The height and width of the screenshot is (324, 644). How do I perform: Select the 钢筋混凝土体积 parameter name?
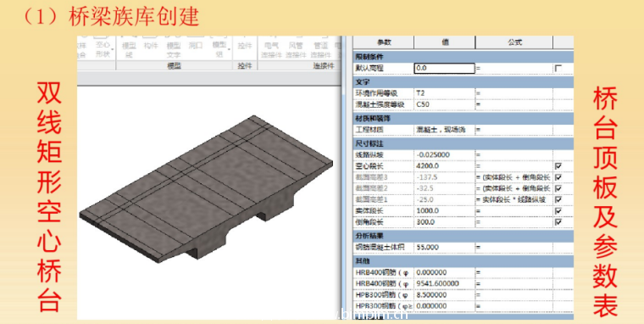pyautogui.click(x=380, y=247)
